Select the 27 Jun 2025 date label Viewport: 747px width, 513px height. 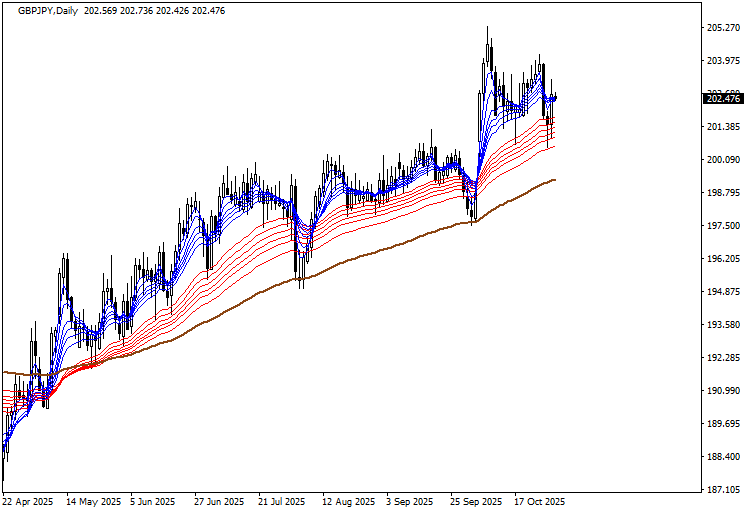tap(219, 502)
